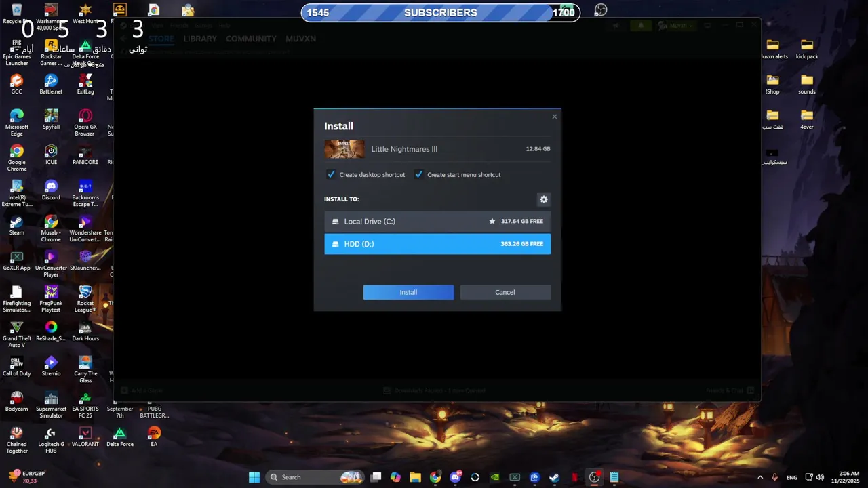This screenshot has width=868, height=488.
Task: Open Backrooms Escape desktop shortcut
Action: [85, 193]
